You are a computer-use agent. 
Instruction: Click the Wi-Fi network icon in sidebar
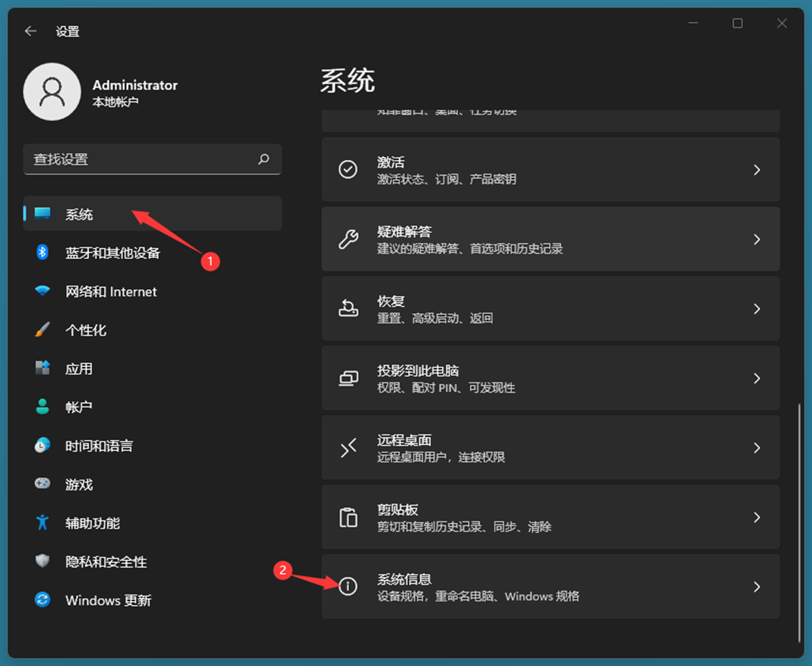coord(43,291)
